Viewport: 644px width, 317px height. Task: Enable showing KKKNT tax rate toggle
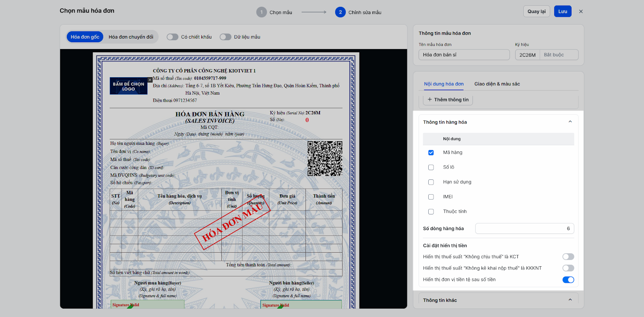[568, 268]
